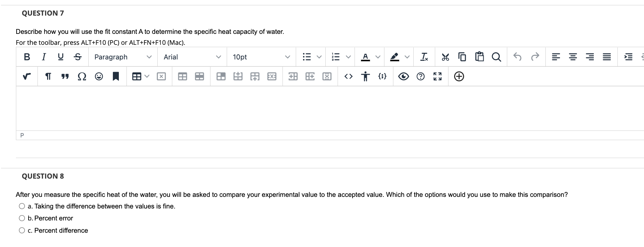Screen dimensions: 644x247
Task: Cut selected text with scissors icon
Action: click(x=445, y=57)
